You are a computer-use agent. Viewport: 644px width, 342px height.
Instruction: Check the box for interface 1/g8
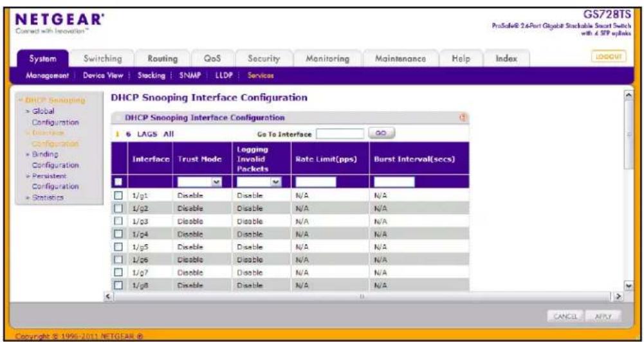[x=118, y=285]
